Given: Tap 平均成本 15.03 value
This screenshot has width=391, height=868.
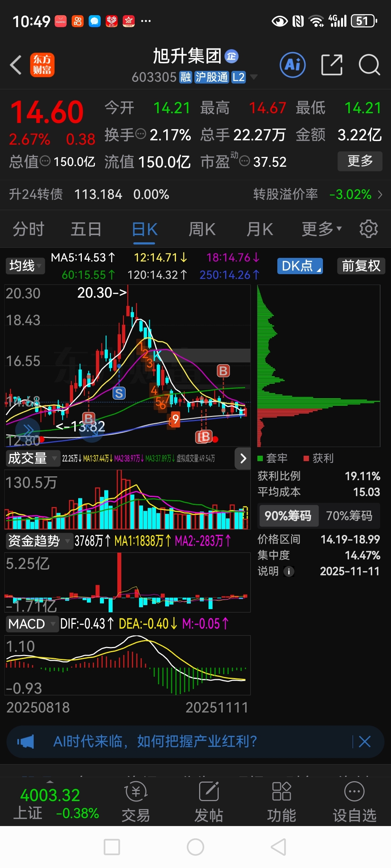Looking at the screenshot, I should [x=367, y=492].
